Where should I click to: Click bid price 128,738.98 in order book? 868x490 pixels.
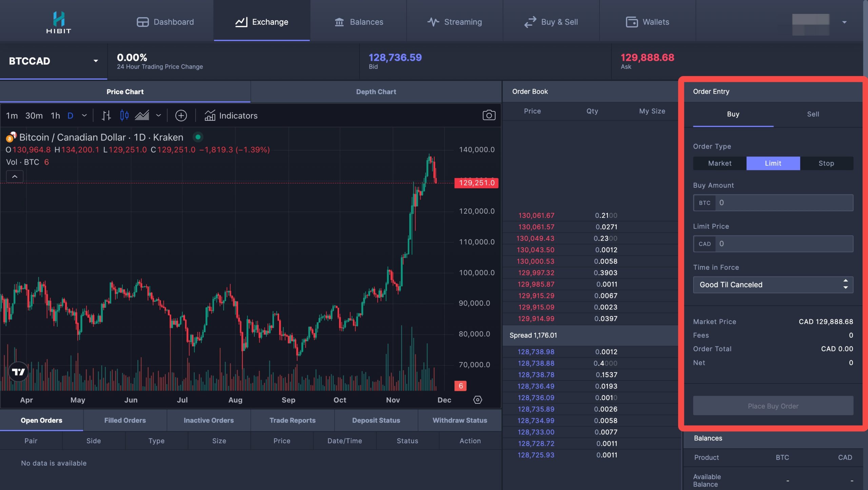(536, 352)
